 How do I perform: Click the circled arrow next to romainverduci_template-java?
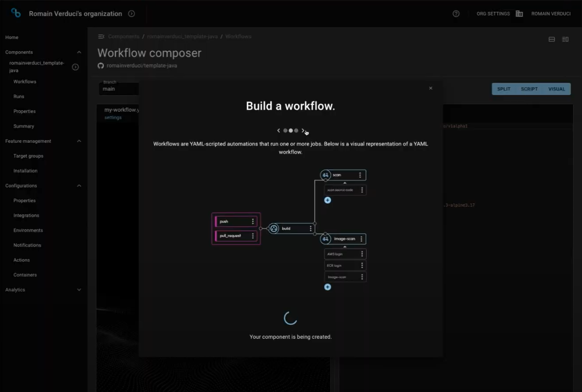75,67
